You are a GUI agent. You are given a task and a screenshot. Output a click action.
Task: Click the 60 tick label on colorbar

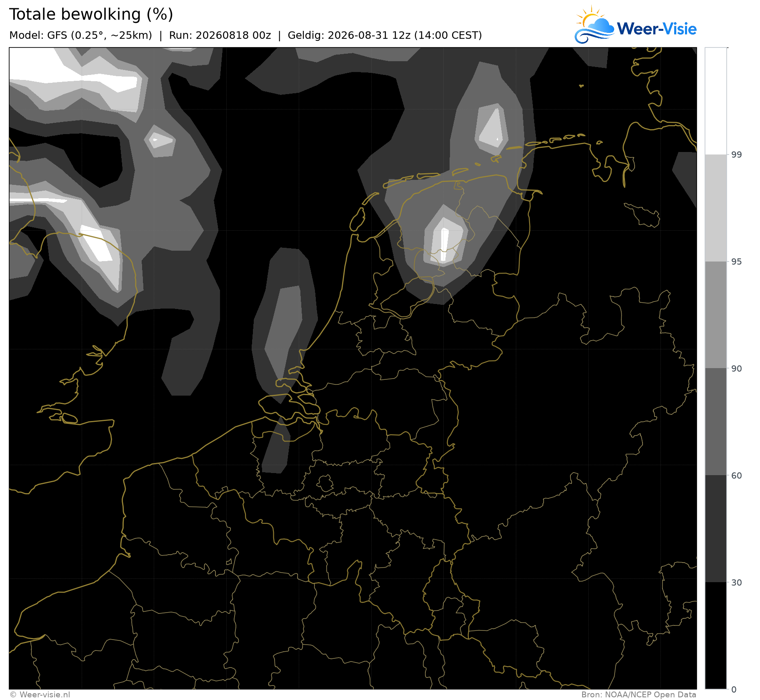tap(737, 476)
